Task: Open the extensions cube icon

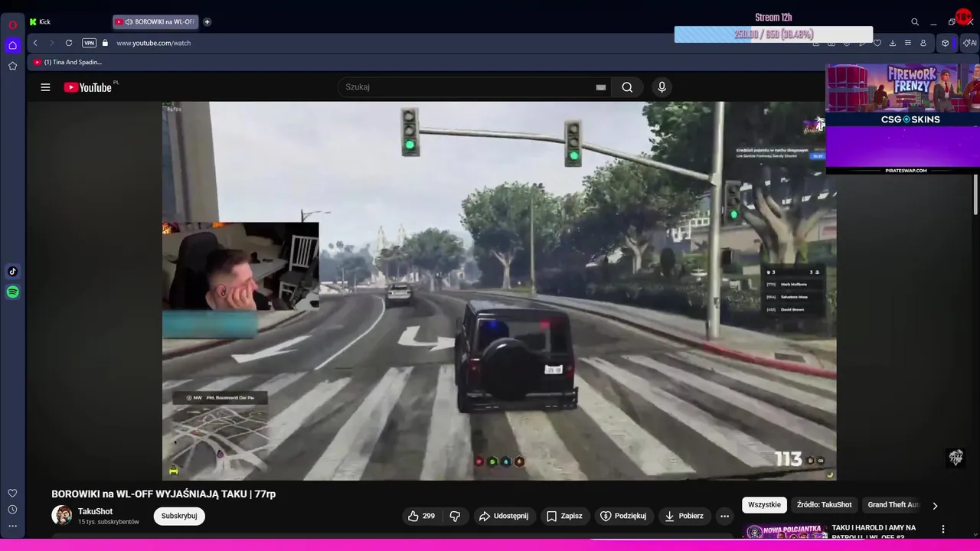Action: point(945,43)
